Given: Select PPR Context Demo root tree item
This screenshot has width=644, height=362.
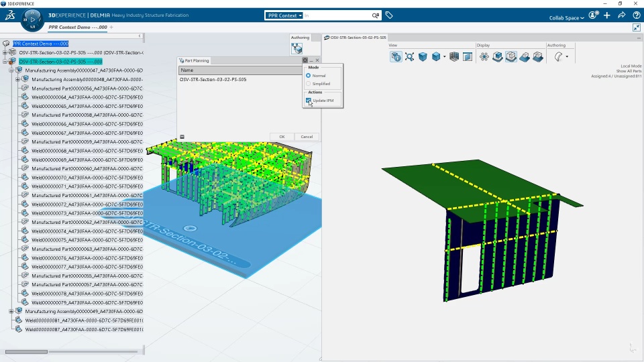Looking at the screenshot, I should (40, 44).
